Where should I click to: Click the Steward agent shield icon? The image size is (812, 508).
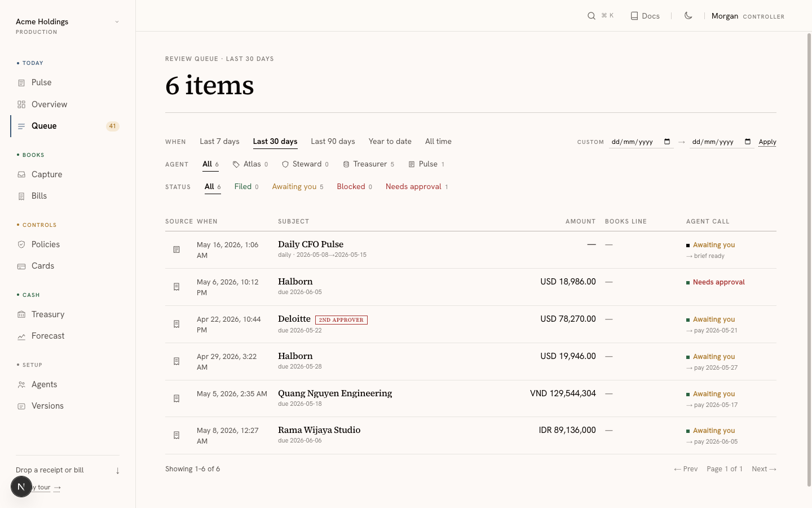pos(285,164)
